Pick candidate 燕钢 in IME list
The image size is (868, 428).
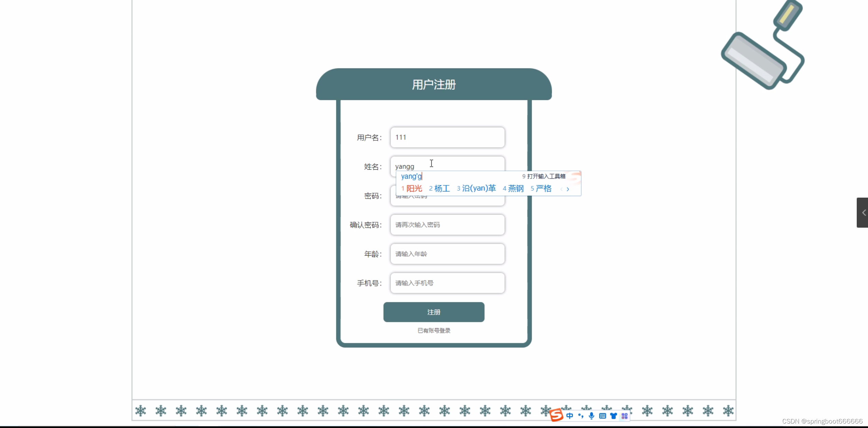pos(516,188)
